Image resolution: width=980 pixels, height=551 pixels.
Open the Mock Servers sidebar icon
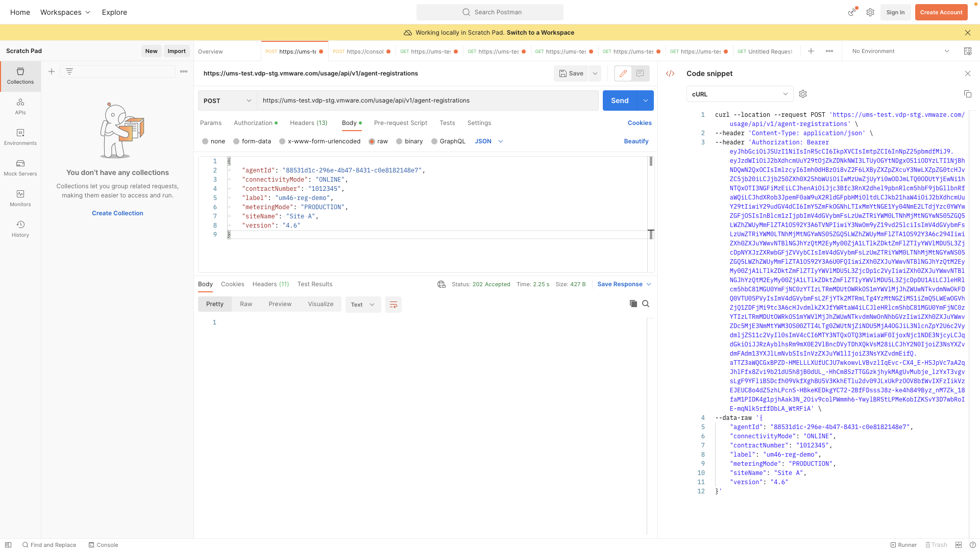tap(20, 167)
